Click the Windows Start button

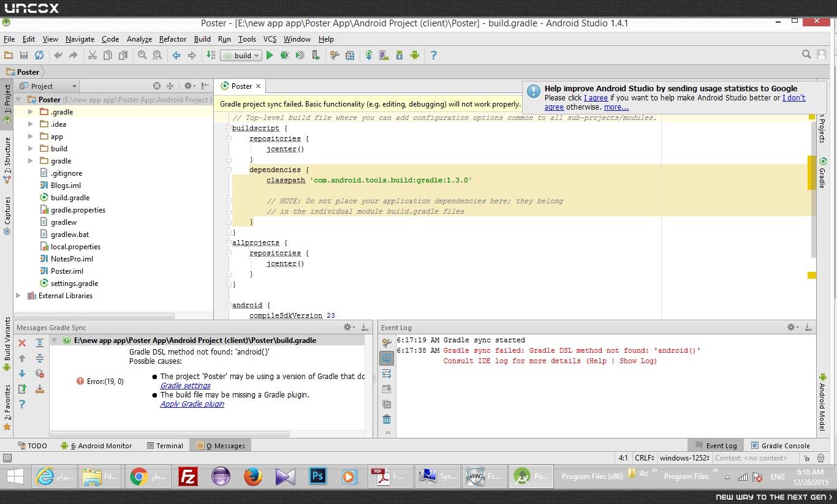coord(15,476)
